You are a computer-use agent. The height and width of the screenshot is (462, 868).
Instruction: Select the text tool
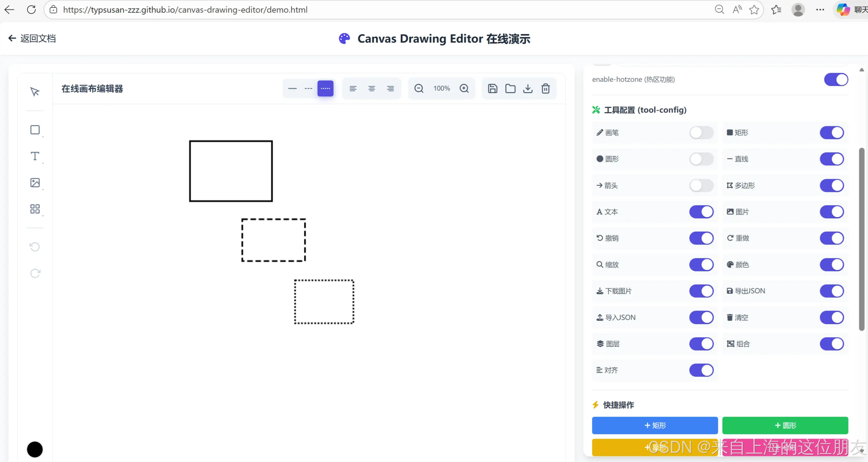click(35, 156)
